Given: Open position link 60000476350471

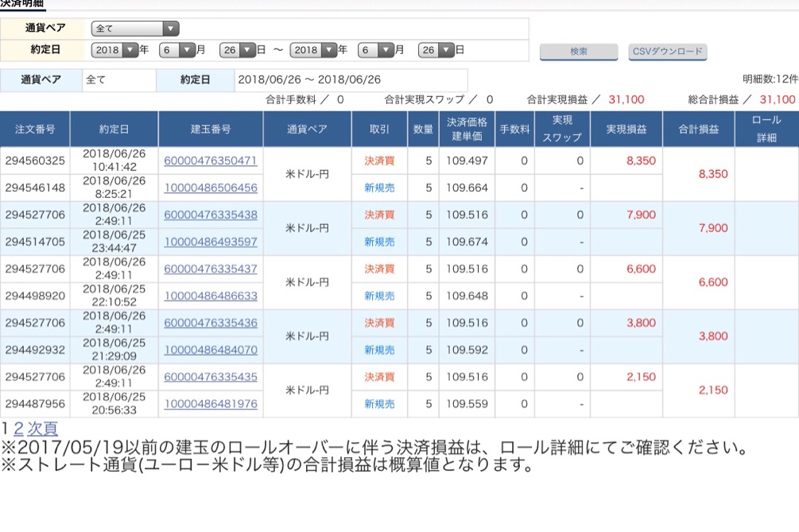Looking at the screenshot, I should 211,161.
